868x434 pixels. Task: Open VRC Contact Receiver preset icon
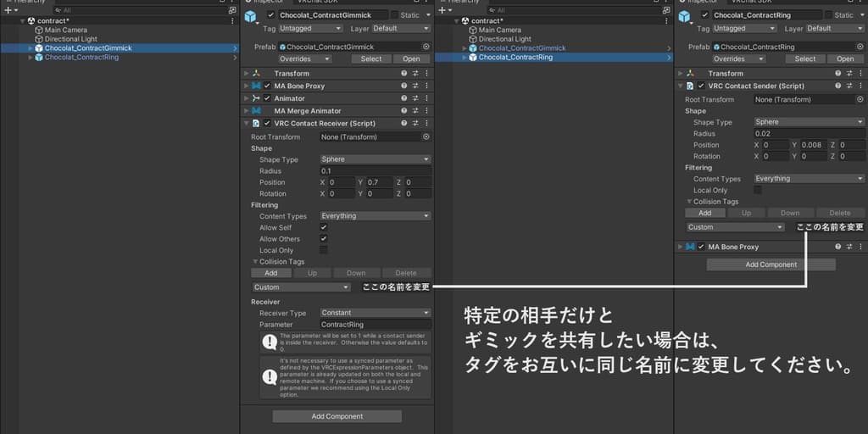click(415, 124)
